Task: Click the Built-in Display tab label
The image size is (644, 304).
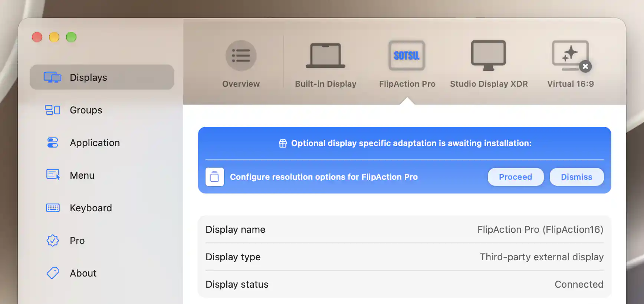Action: point(326,84)
